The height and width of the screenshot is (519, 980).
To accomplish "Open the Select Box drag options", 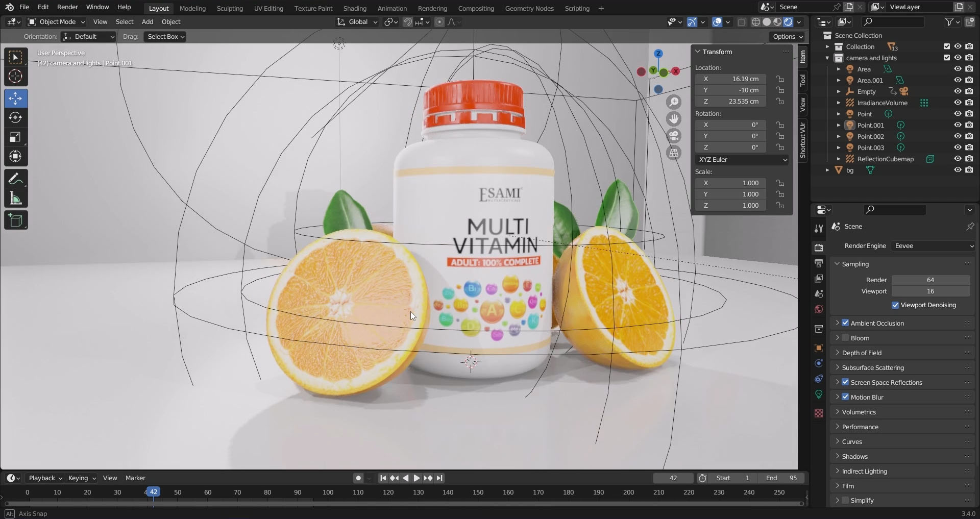I will click(x=164, y=36).
